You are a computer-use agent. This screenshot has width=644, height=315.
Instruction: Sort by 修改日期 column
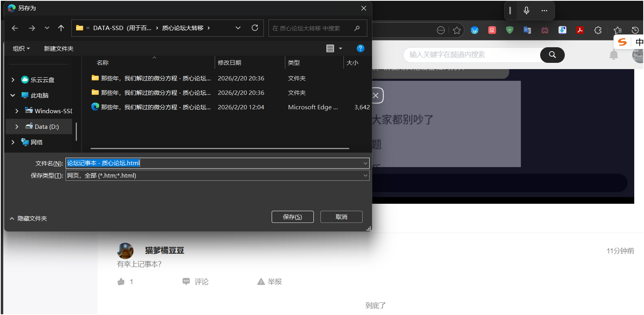pos(229,62)
